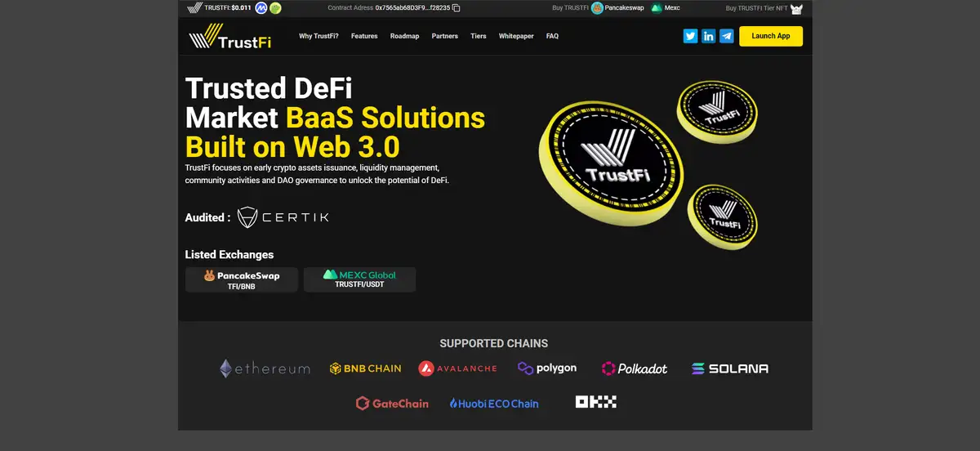
Task: Click the PancakeSwap TFI/BNB exchange button
Action: click(242, 279)
